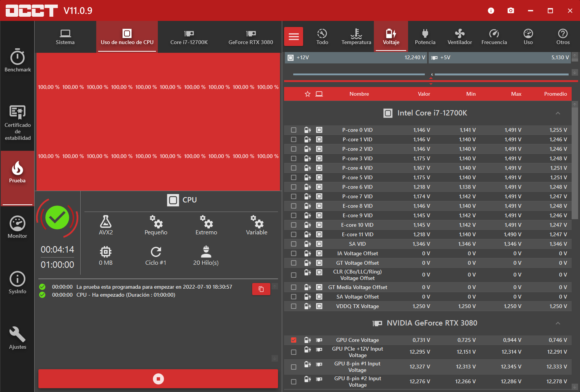Show Ventilador sensors tab
Viewport: 580px width, 392px height.
[x=460, y=36]
